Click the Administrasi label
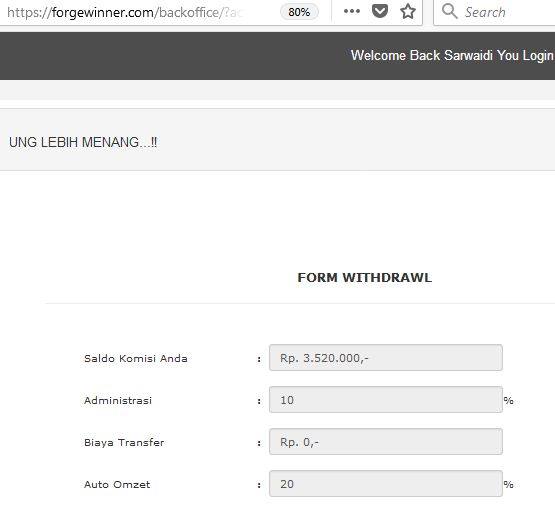The image size is (555, 507). pyautogui.click(x=118, y=400)
